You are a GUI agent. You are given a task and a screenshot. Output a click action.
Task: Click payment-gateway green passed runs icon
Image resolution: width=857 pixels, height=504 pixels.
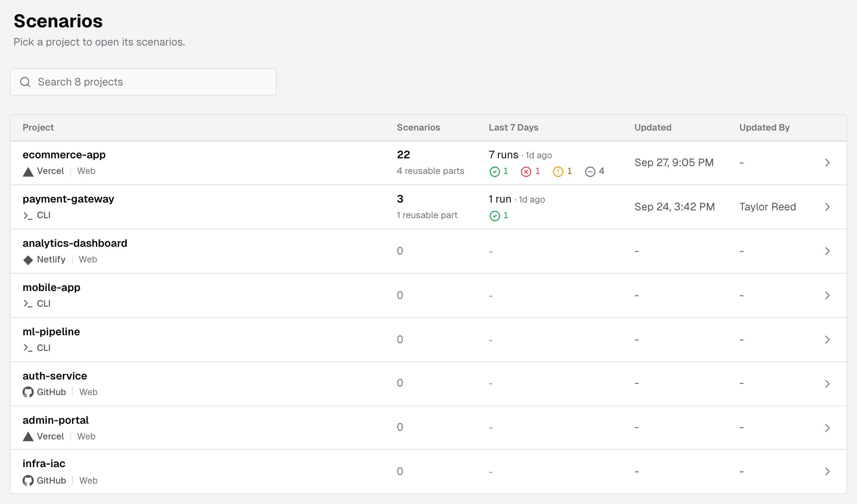click(495, 216)
